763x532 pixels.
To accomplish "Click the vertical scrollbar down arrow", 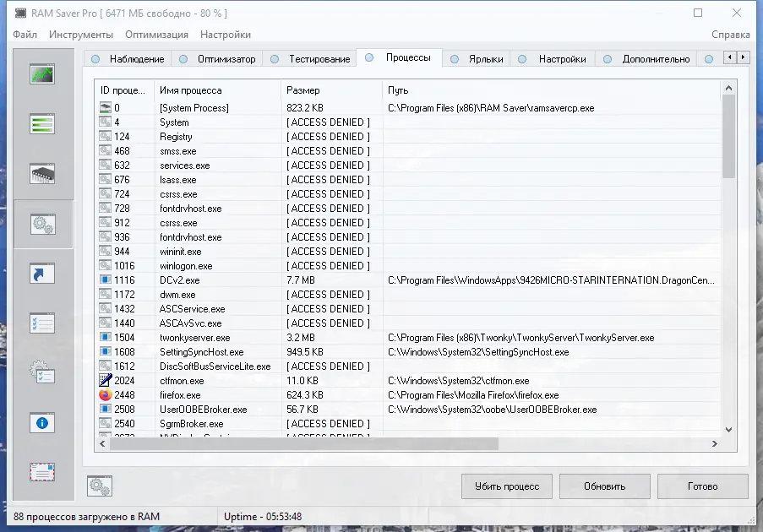I will click(728, 430).
